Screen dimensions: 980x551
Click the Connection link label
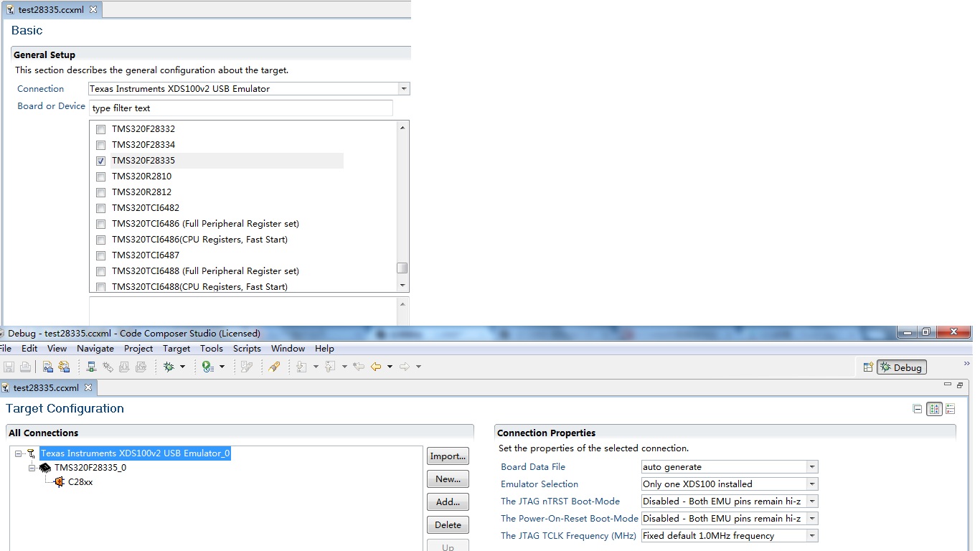[41, 89]
